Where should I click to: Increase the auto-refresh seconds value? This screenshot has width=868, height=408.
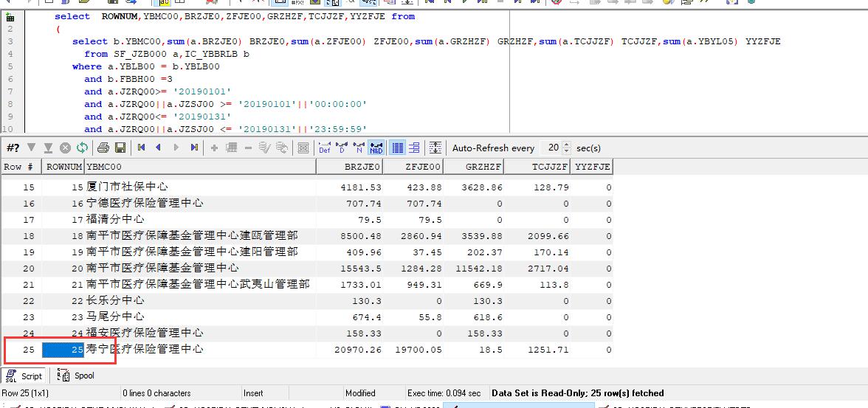[566, 145]
